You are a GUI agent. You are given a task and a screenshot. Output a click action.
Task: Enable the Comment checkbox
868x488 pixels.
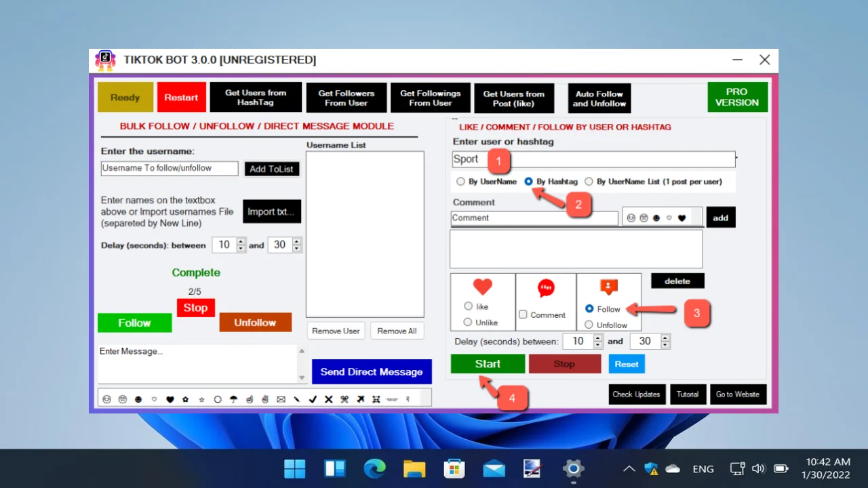click(523, 314)
